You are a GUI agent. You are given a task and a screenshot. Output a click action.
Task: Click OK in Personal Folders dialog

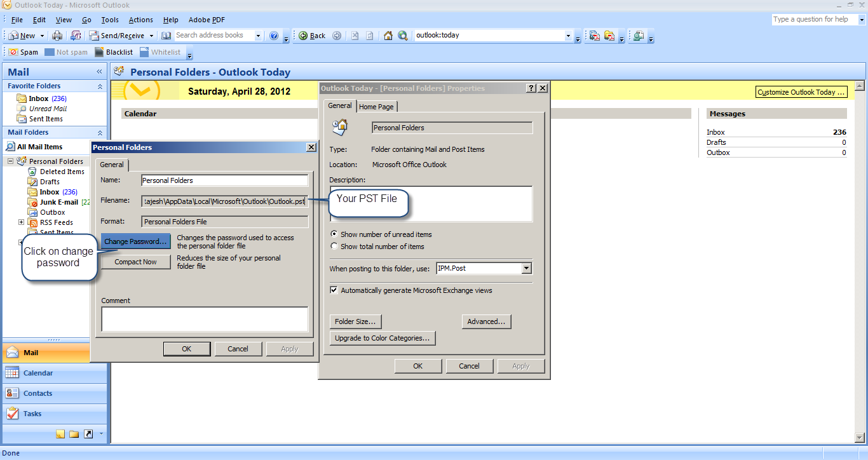[186, 349]
